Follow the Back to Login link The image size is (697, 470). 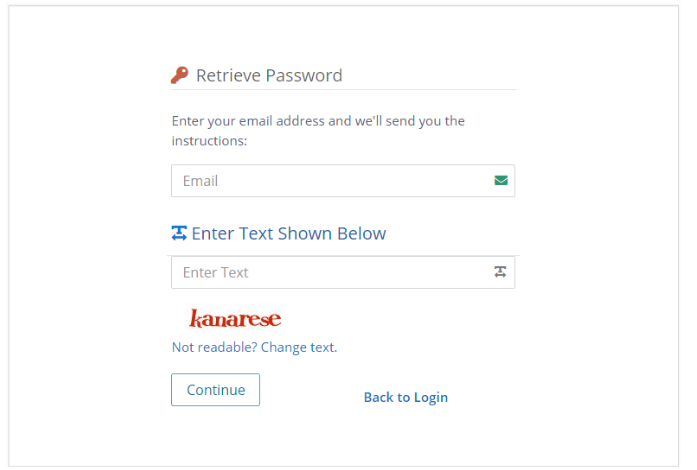coord(405,397)
